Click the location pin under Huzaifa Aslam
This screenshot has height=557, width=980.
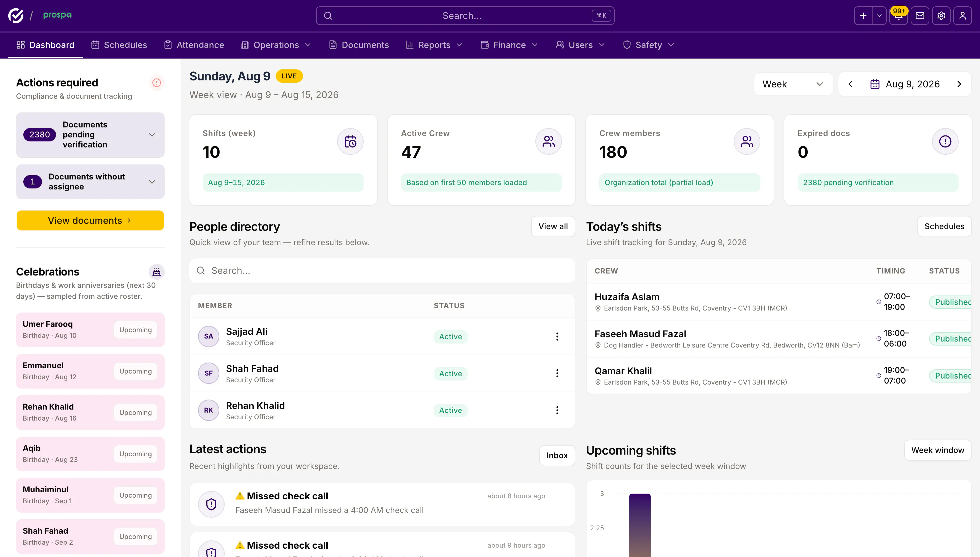coord(598,308)
